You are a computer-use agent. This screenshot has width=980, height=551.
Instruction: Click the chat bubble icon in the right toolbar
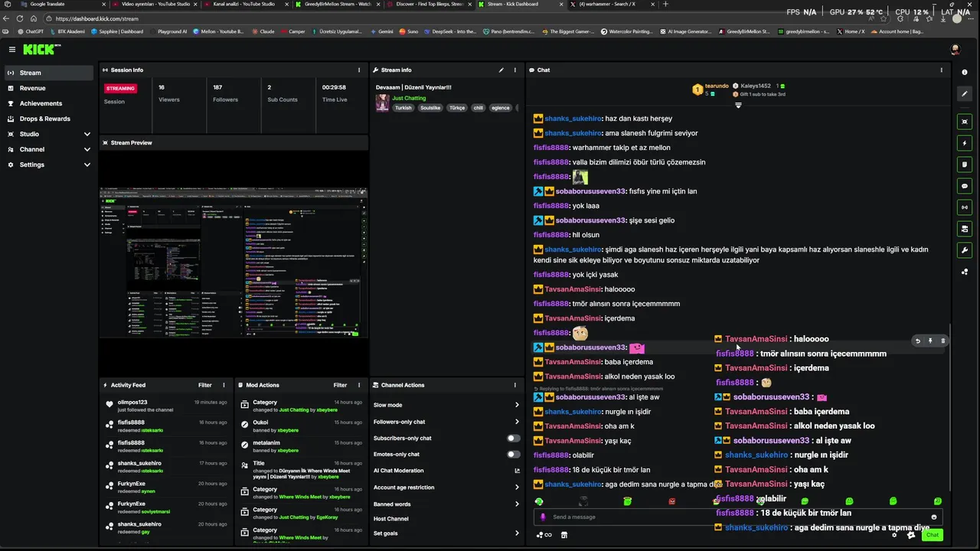[x=965, y=185]
